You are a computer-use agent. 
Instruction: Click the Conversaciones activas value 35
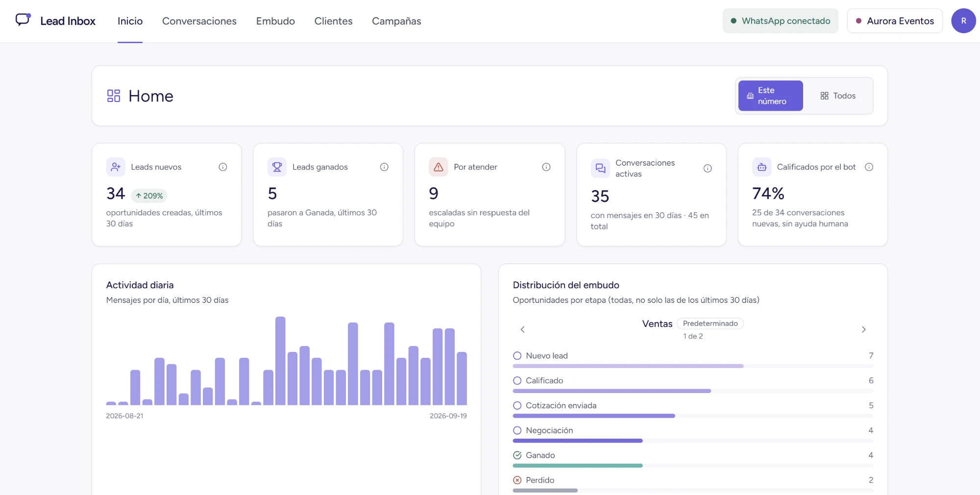pyautogui.click(x=600, y=197)
